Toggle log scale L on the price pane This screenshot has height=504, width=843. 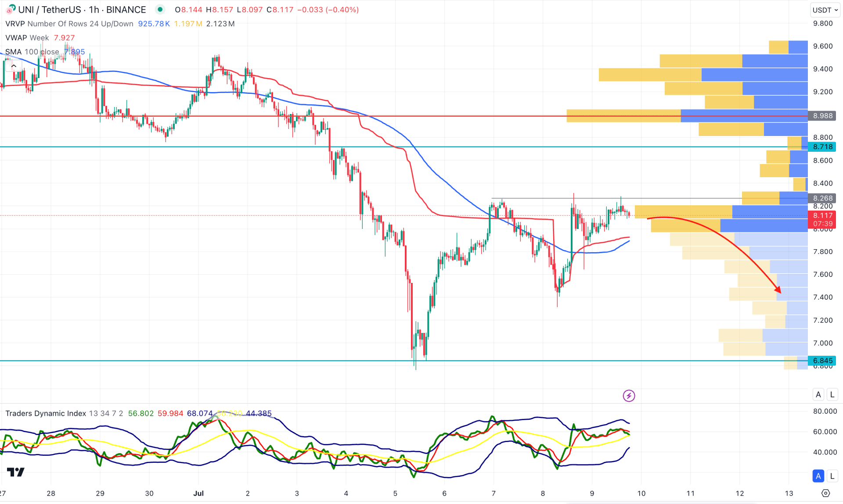coord(832,394)
